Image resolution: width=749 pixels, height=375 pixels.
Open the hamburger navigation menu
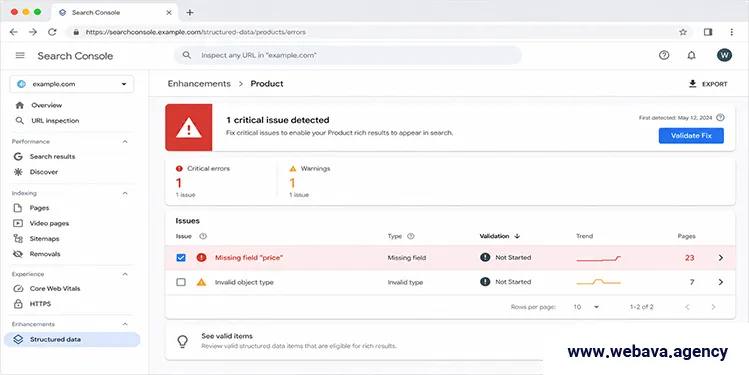[x=20, y=55]
